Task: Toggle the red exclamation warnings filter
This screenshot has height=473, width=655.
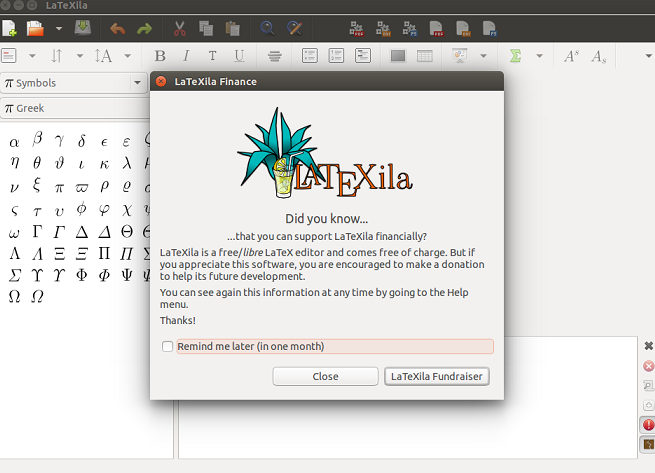Action: (x=648, y=425)
